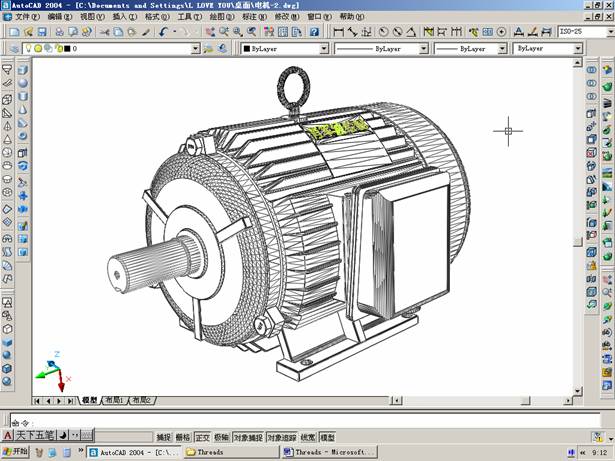Toggle 极轴 (Polar) tracking in status bar
Viewport: 615px width, 461px height.
pyautogui.click(x=222, y=437)
